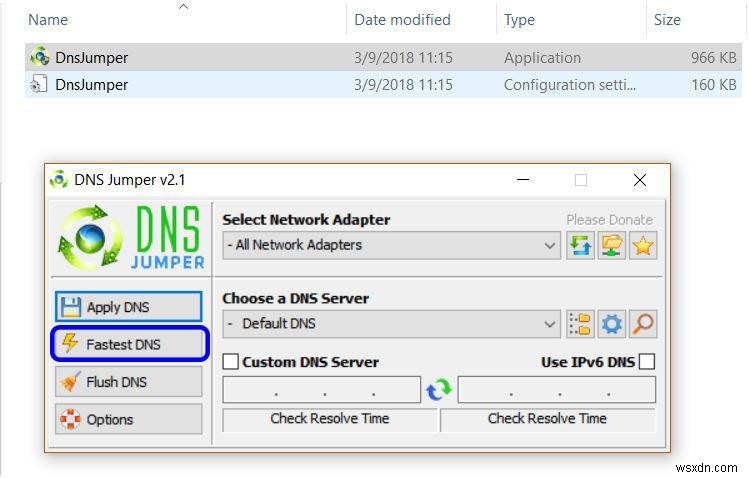This screenshot has width=749, height=478.
Task: Click the second custom DNS address field
Action: (x=557, y=390)
